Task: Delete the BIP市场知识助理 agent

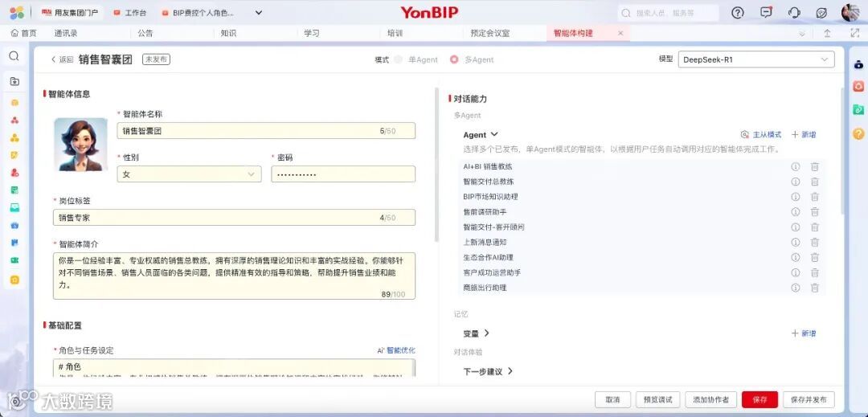Action: tap(815, 197)
